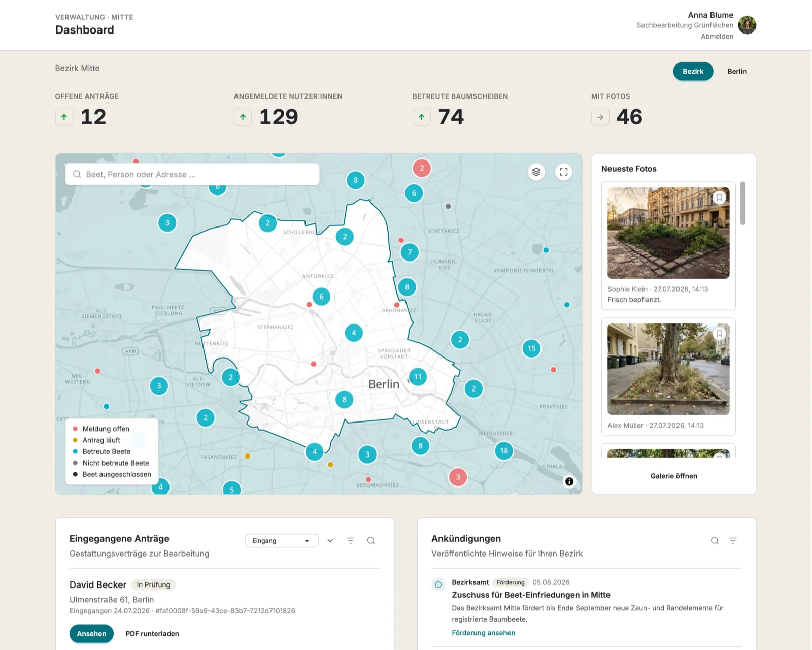The width and height of the screenshot is (812, 650).
Task: Click Abmelden to log out
Action: pyautogui.click(x=717, y=37)
